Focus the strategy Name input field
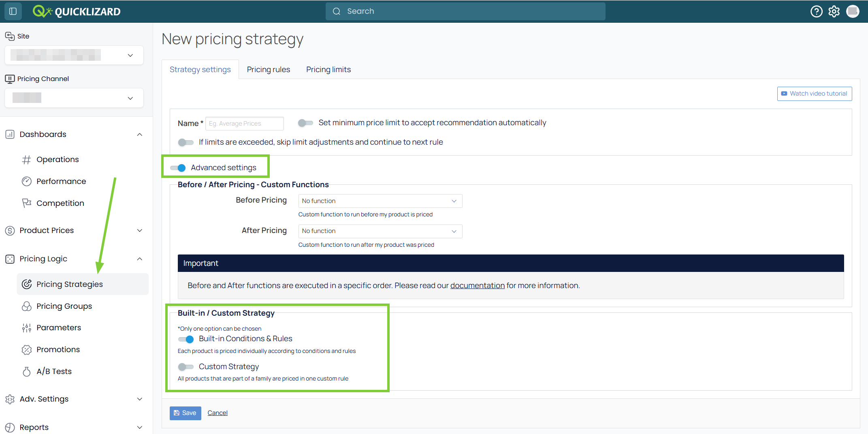Viewport: 868px width, 434px height. point(245,124)
